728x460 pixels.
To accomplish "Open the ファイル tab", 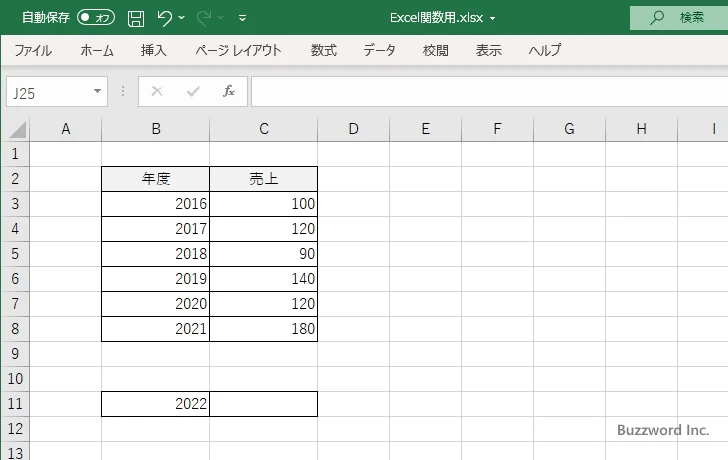I will 33,50.
